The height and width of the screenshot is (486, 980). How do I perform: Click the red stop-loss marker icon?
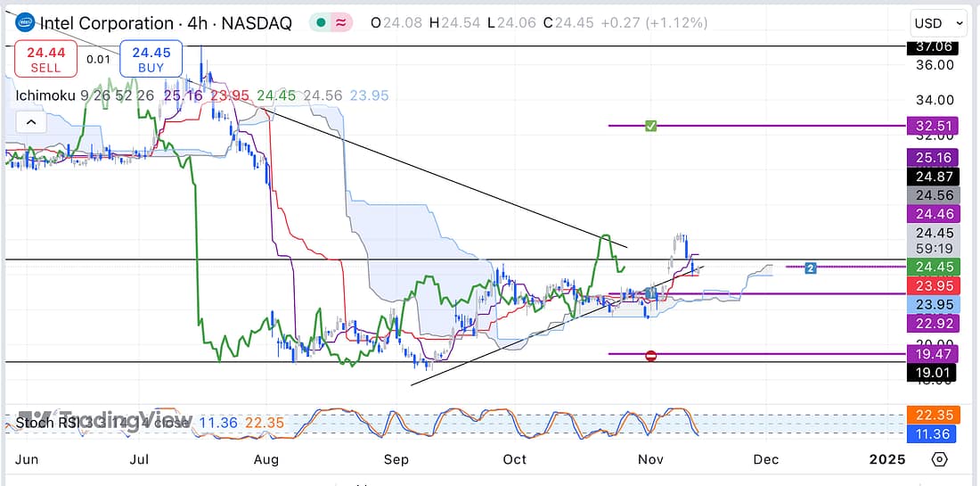click(x=650, y=356)
